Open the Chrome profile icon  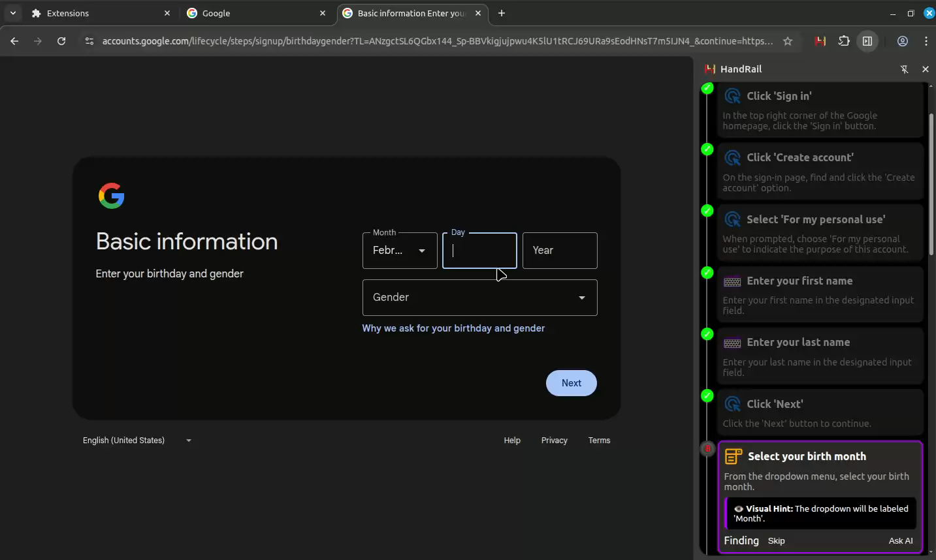pos(903,41)
